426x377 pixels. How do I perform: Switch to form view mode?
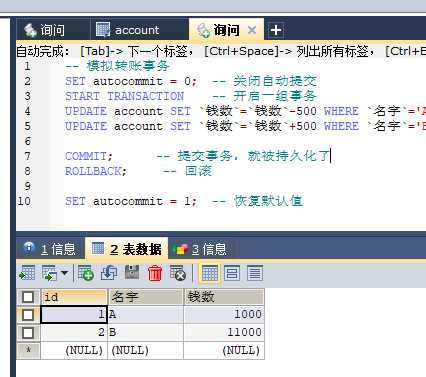[232, 274]
